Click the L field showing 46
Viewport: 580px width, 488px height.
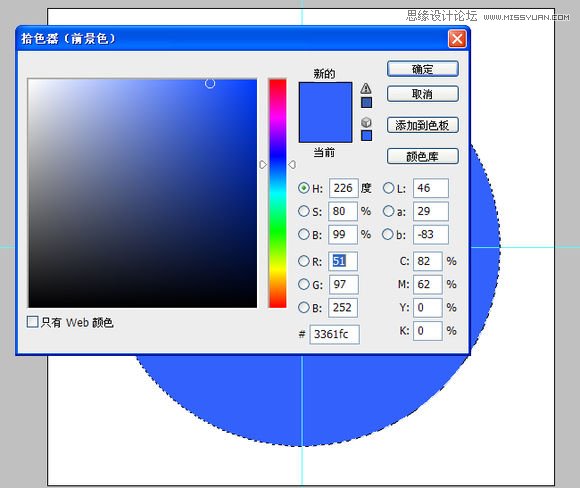(x=431, y=188)
